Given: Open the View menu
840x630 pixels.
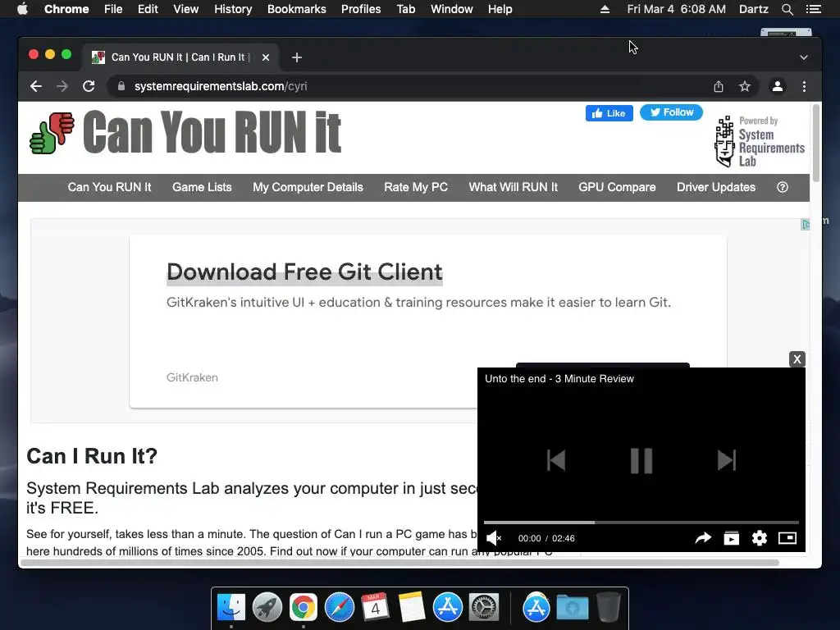Looking at the screenshot, I should 186,9.
